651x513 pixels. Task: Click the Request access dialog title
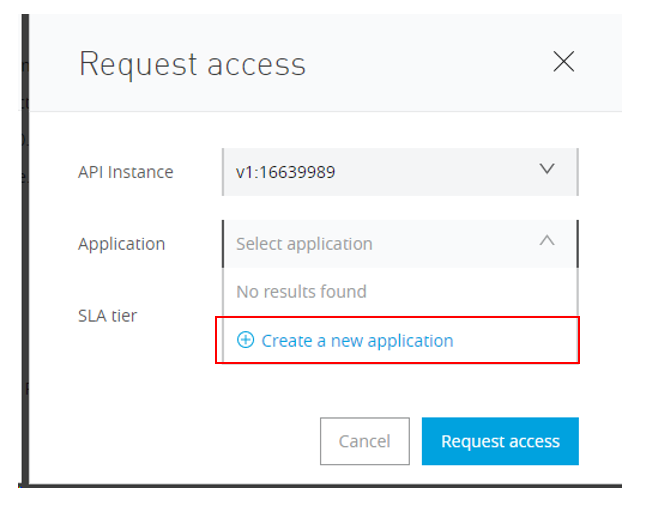pos(192,64)
